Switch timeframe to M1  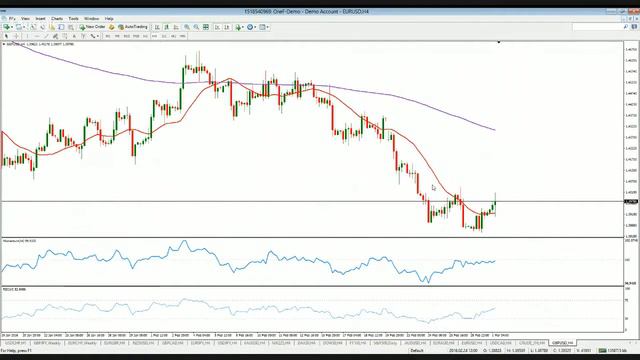click(108, 36)
